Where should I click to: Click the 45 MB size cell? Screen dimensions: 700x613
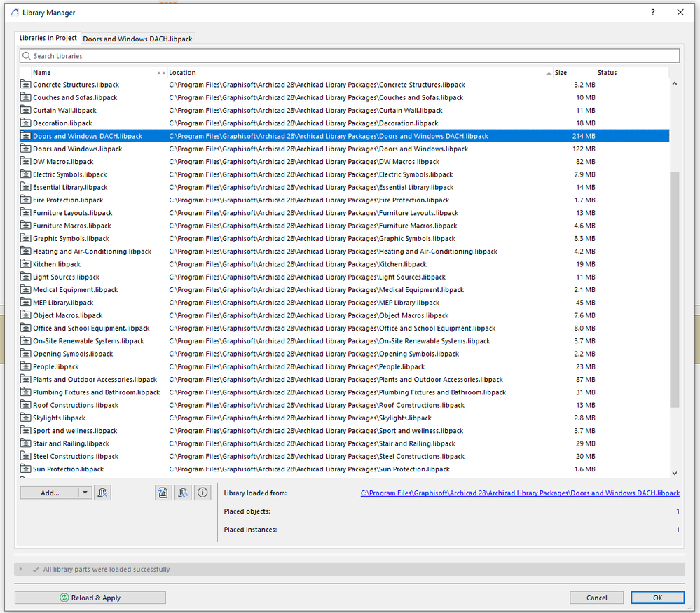tap(585, 302)
